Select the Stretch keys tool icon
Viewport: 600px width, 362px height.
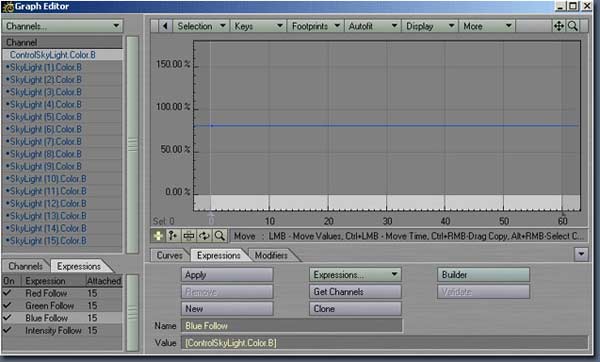tap(189, 236)
